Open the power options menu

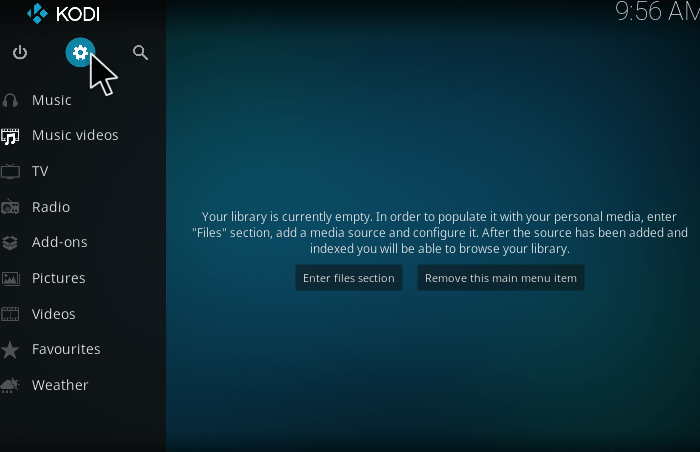click(x=20, y=53)
